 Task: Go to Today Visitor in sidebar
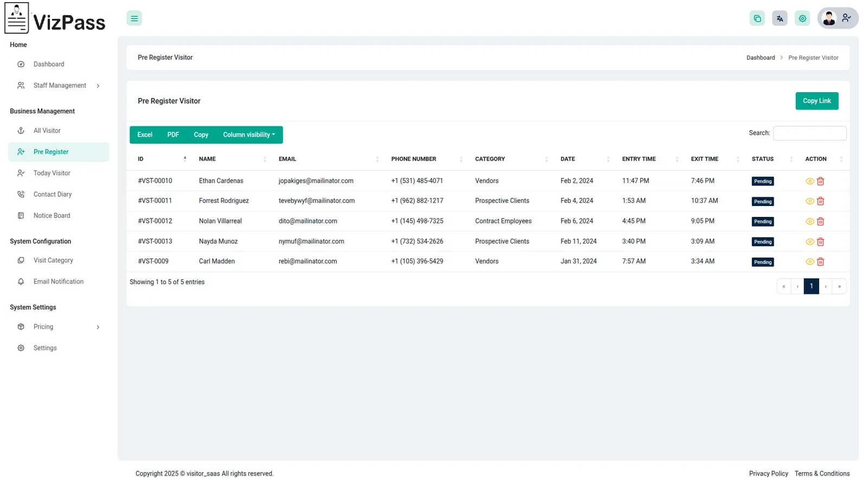point(52,173)
